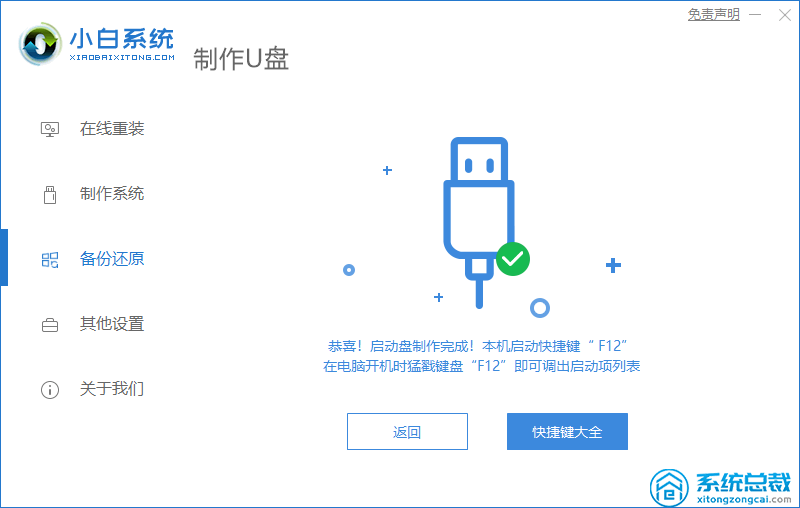Click the 系统总裁 house logo watermark
The height and width of the screenshot is (508, 800).
tap(669, 487)
